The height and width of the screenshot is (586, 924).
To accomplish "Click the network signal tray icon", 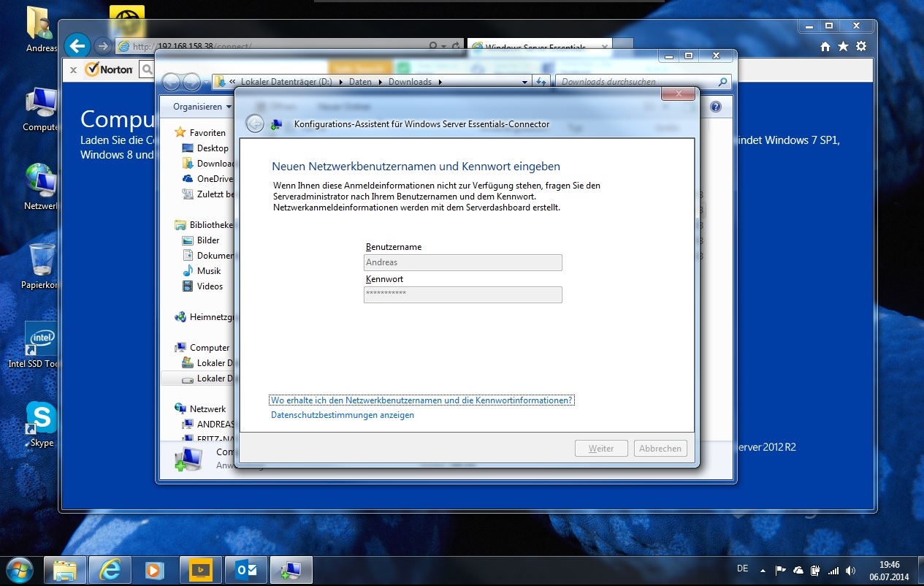I will click(833, 570).
